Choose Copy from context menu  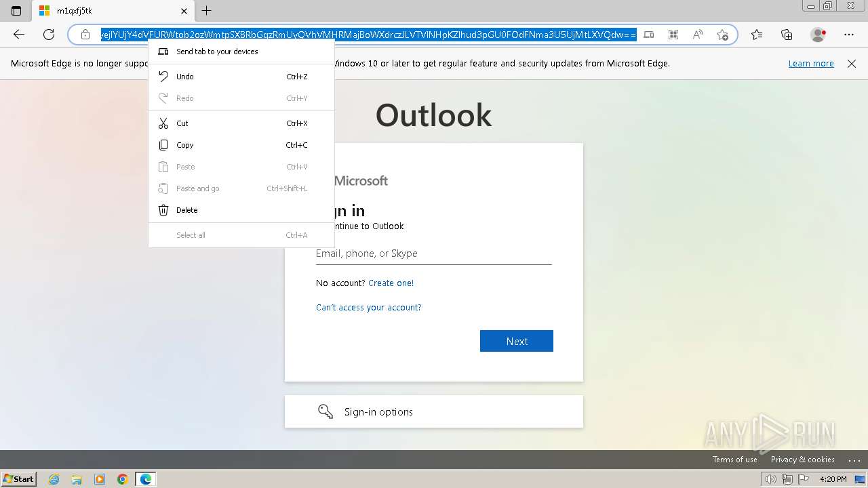click(x=241, y=145)
